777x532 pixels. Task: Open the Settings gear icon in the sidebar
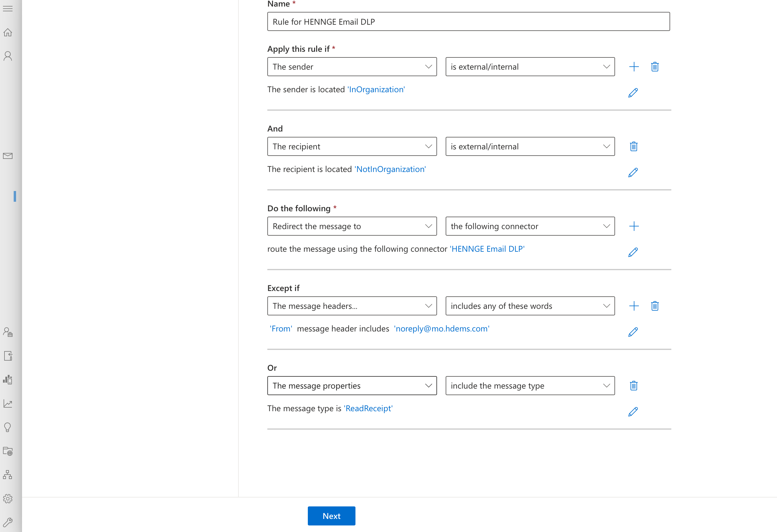pyautogui.click(x=8, y=499)
